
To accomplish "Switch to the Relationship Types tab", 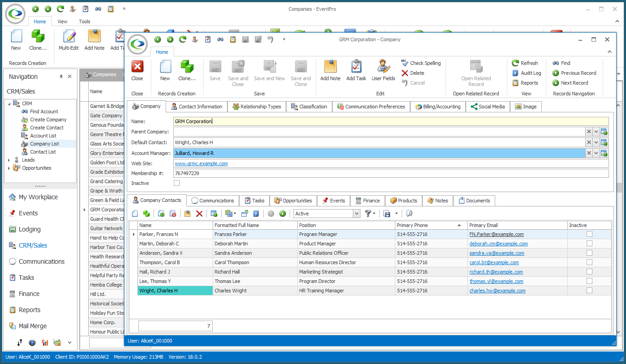I will point(257,107).
